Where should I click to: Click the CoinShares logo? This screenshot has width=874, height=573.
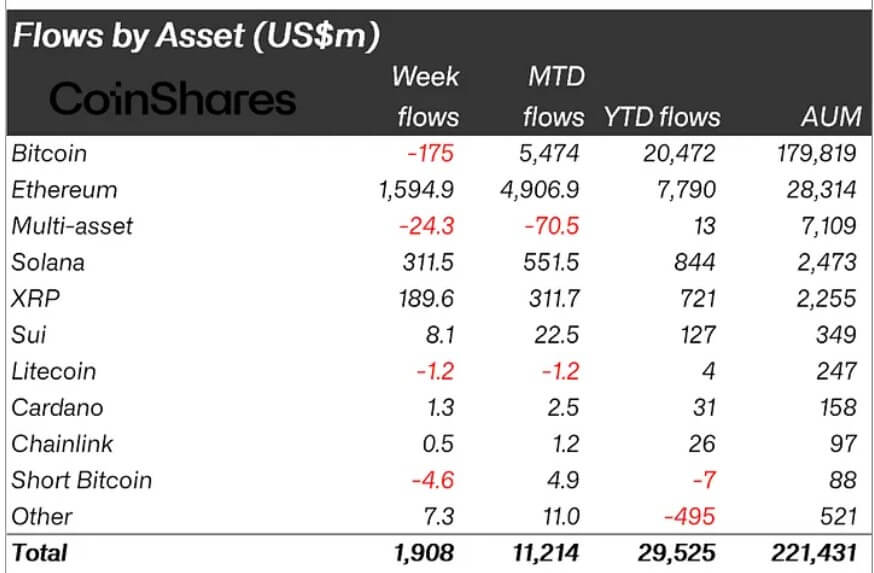coord(172,98)
